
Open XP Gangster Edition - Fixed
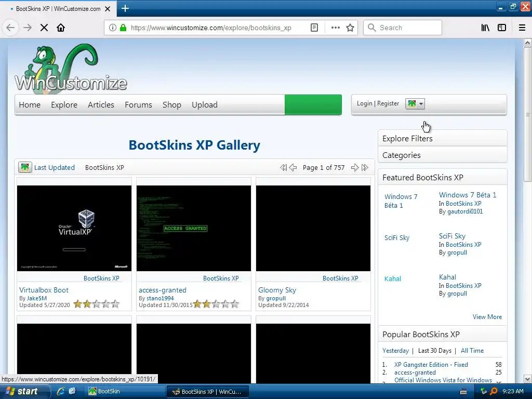(x=431, y=364)
